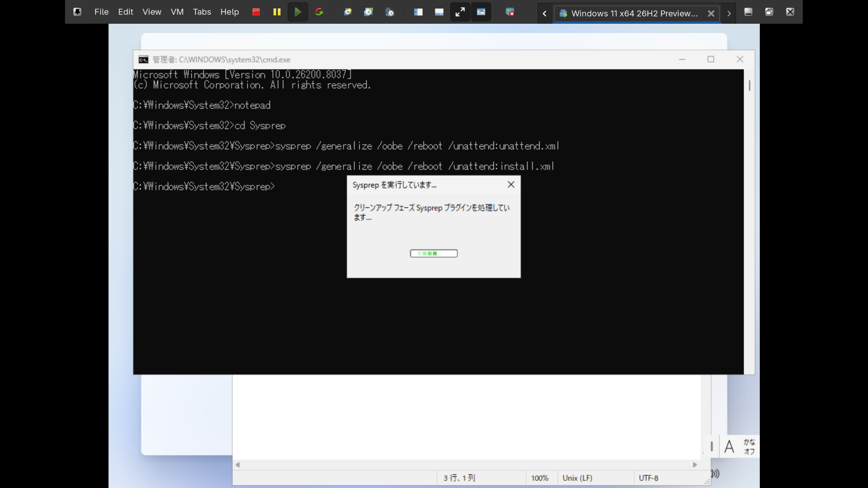Close VMware using the toolbar X
Viewport: 868px width, 488px height.
790,12
